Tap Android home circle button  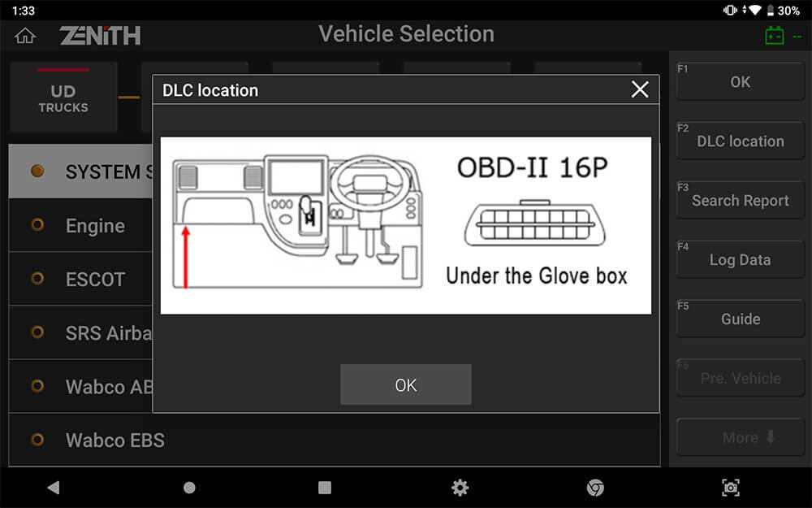pyautogui.click(x=189, y=487)
